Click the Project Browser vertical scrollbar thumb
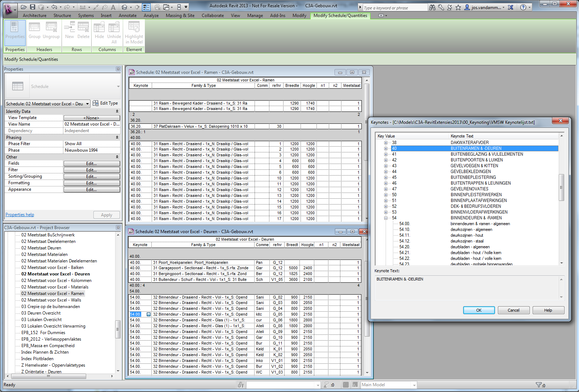Viewport: 579px width, 392px height. click(118, 329)
